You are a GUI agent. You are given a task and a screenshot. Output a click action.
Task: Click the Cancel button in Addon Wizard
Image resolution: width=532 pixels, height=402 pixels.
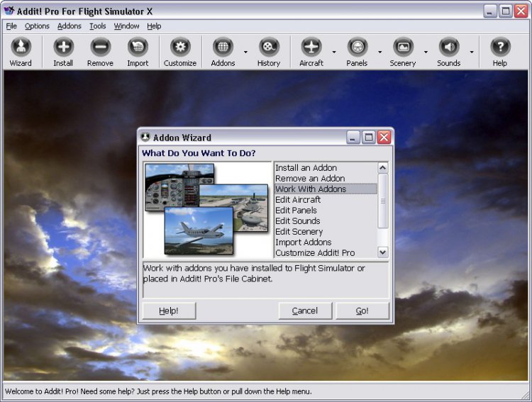point(305,311)
